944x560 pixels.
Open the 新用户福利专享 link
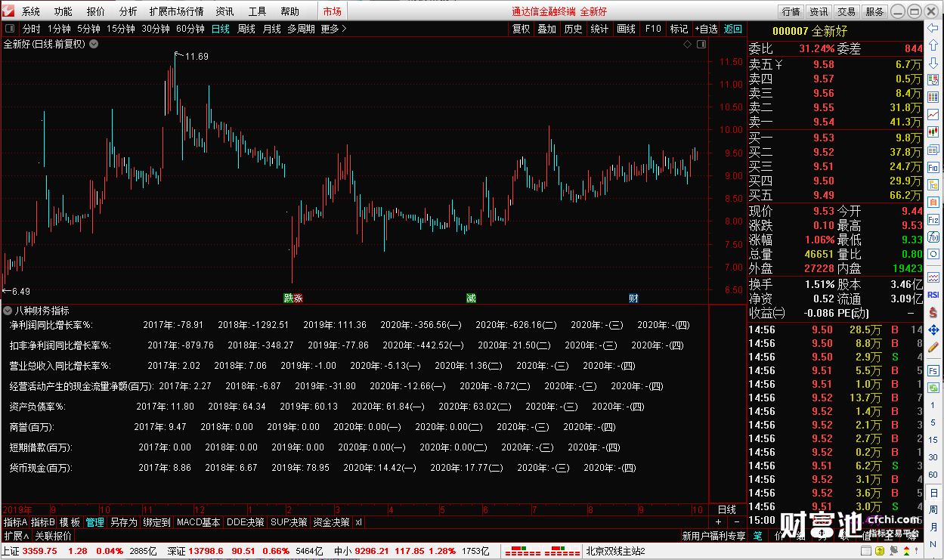(x=713, y=536)
